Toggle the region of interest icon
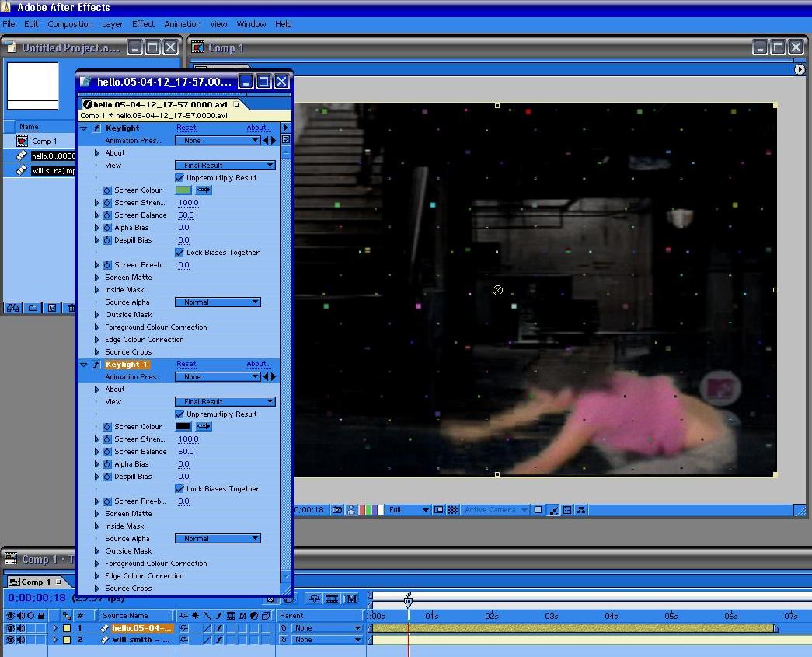 [438, 510]
